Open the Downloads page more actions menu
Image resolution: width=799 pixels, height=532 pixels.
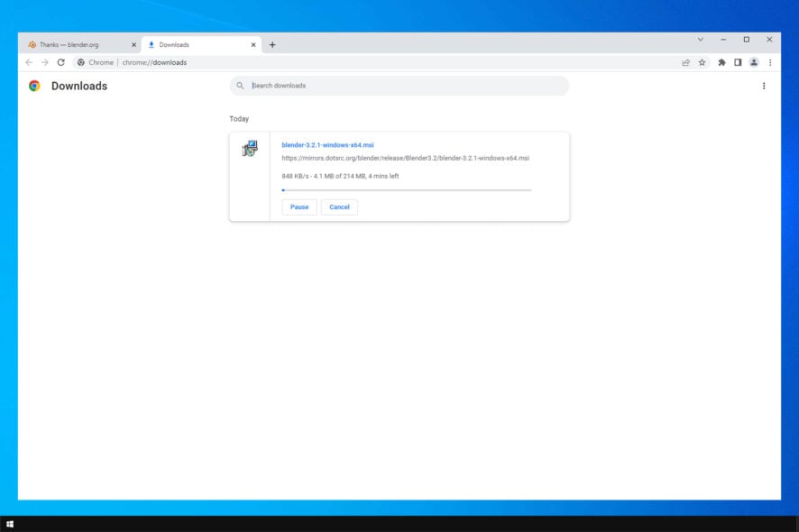764,86
